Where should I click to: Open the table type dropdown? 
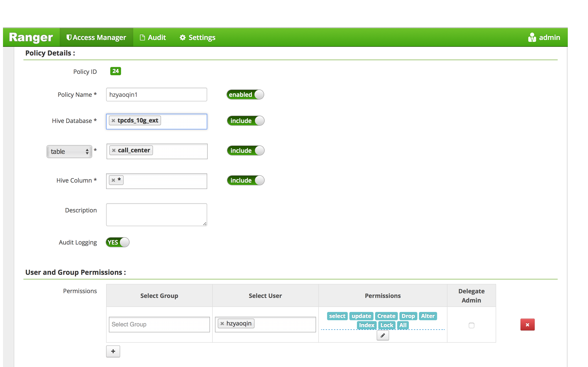click(69, 151)
